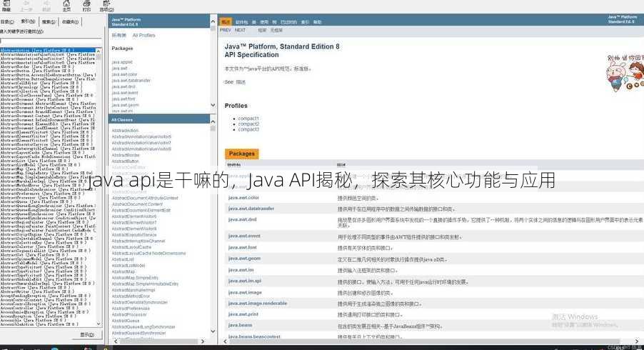Switch to the 搜索(S) search tab
Image resolution: width=644 pixels, height=350 pixels.
tap(49, 21)
